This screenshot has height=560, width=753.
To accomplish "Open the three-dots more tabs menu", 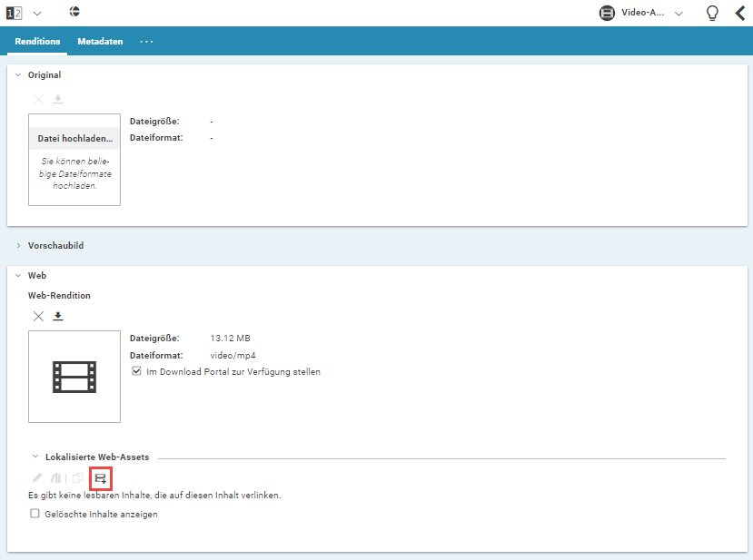I will (146, 42).
